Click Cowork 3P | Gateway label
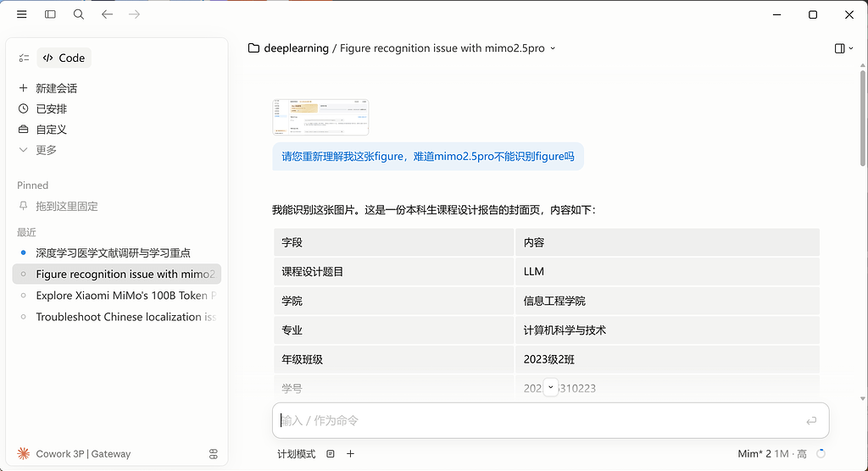Image resolution: width=868 pixels, height=471 pixels. [83, 454]
